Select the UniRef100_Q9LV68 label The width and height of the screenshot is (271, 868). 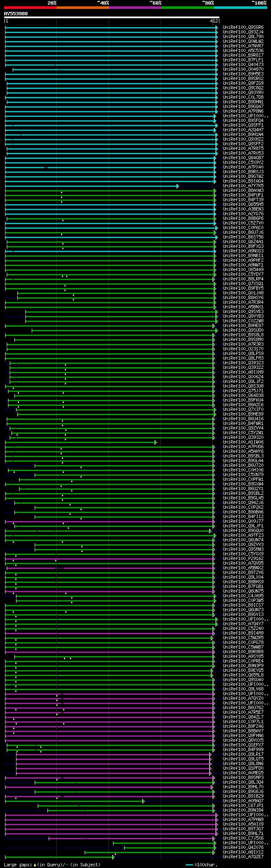pyautogui.click(x=243, y=689)
